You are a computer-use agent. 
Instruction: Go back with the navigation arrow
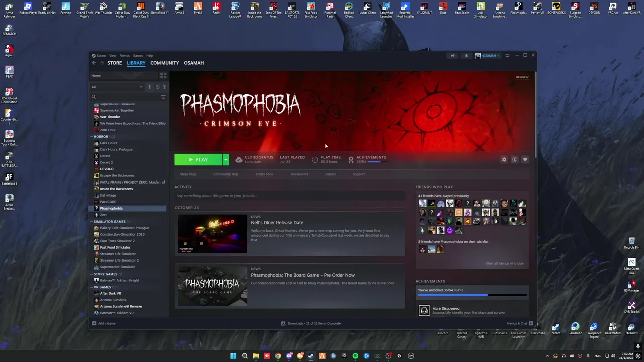[94, 63]
